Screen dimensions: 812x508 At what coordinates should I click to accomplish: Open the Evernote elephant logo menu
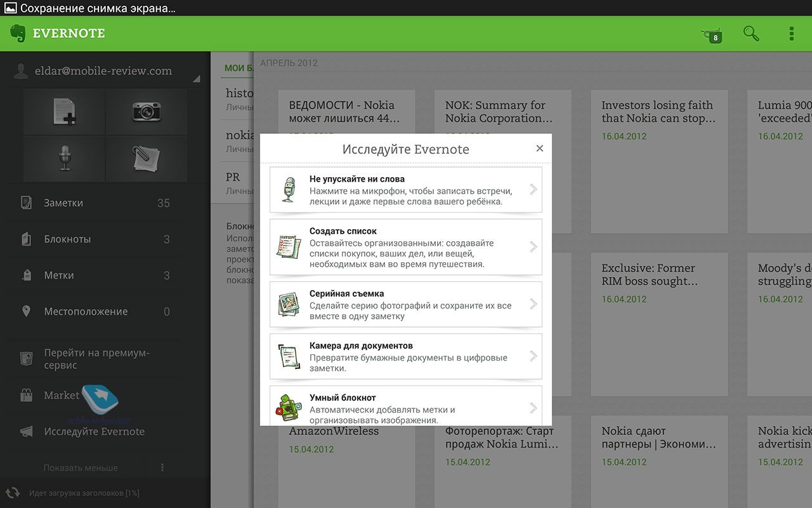pyautogui.click(x=18, y=34)
